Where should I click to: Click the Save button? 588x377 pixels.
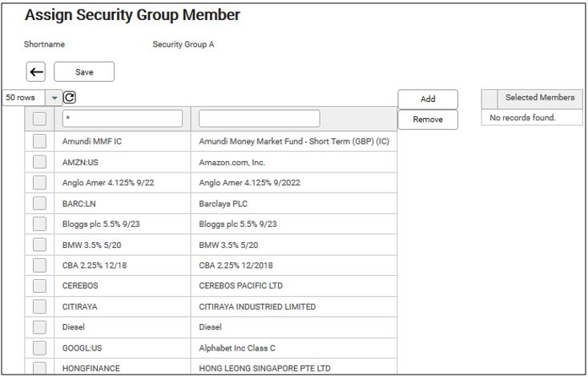pos(84,72)
